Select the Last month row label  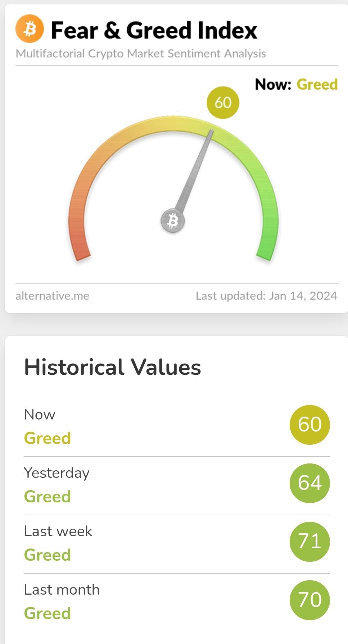click(x=62, y=590)
